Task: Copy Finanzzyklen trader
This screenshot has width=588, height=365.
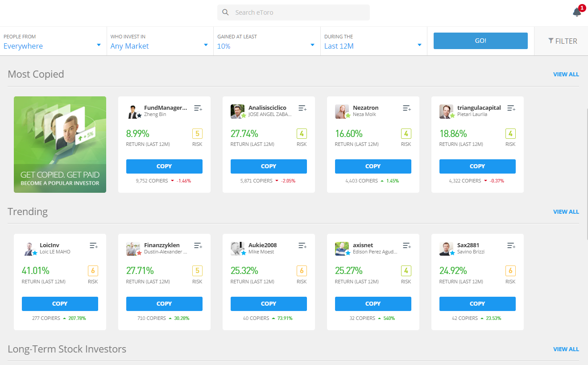Action: tap(164, 304)
